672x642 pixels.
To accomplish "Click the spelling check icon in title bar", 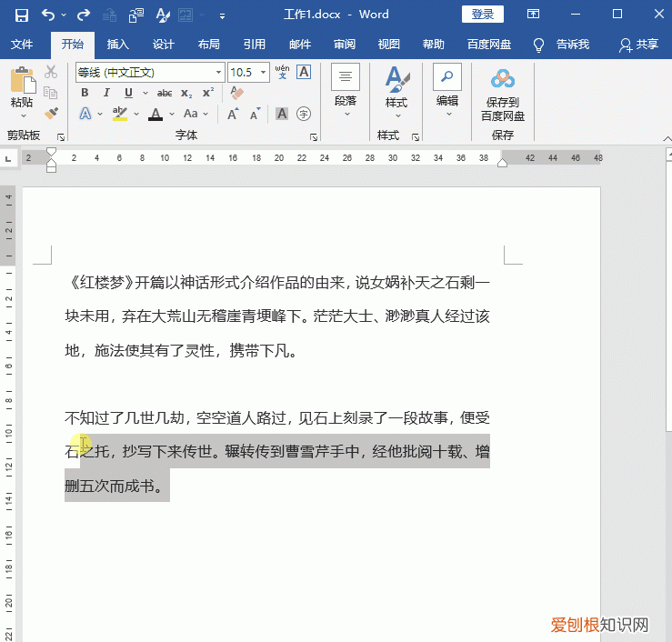I will pos(162,15).
